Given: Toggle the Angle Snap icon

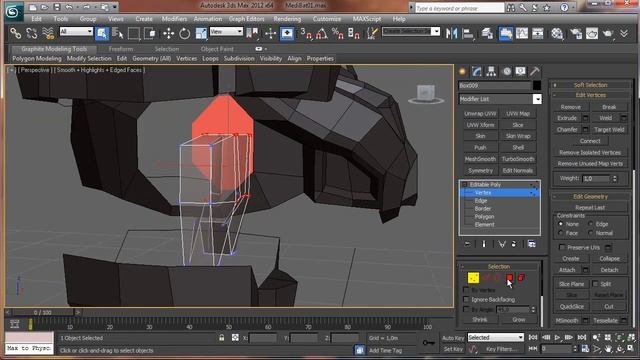Looking at the screenshot, I should pos(322,33).
